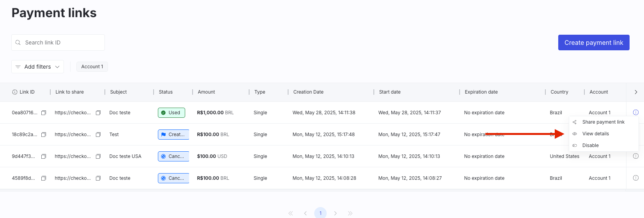Screen dimensions: 644x218
Task: Open the Add filters dropdown
Action: tap(37, 67)
